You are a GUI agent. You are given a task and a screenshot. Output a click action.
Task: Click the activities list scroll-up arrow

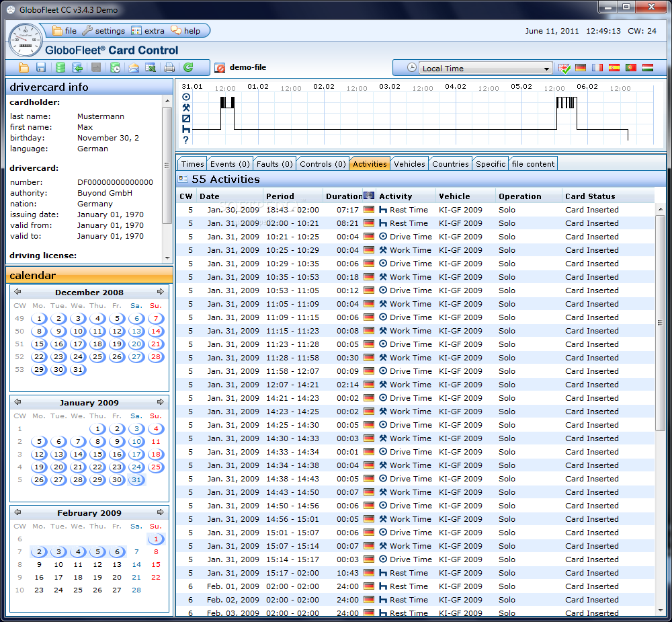[x=660, y=209]
